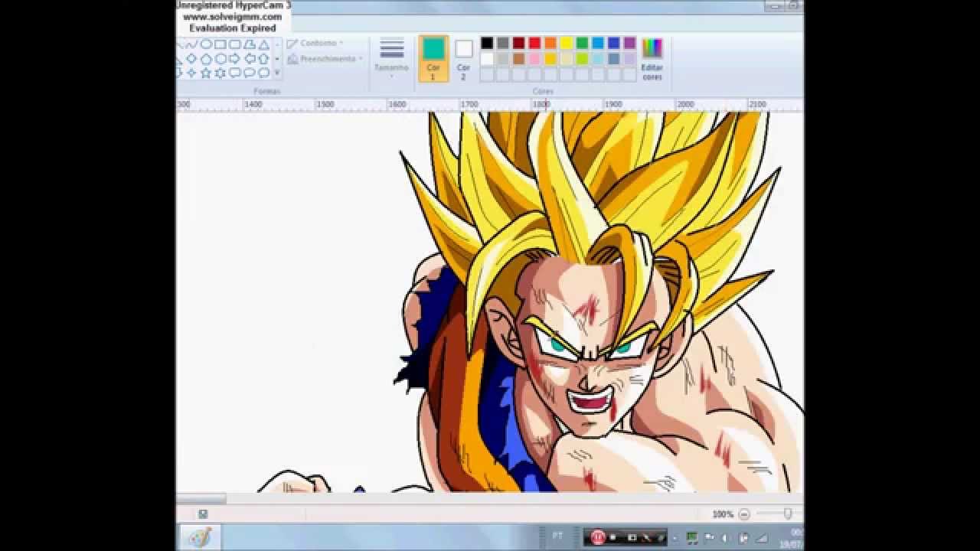The height and width of the screenshot is (551, 980).
Task: Select the Five-point star shape
Action: [206, 73]
